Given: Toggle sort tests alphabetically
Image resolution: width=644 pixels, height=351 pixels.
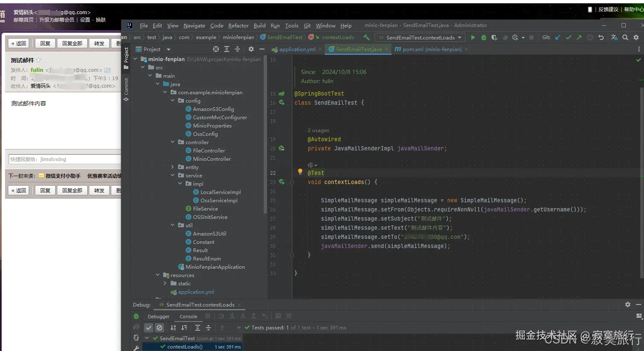Looking at the screenshot, I should [x=173, y=328].
